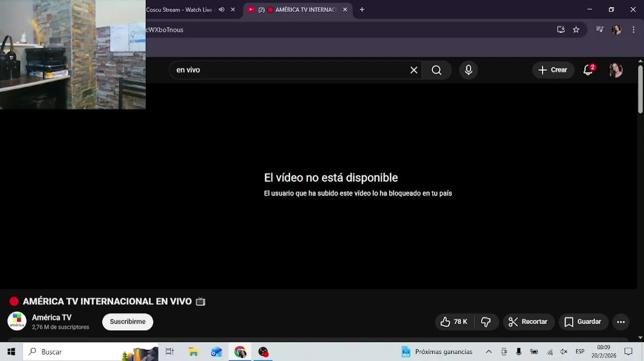Click the '2,76 M de suscriptores' text
The width and height of the screenshot is (644, 361).
click(x=61, y=327)
